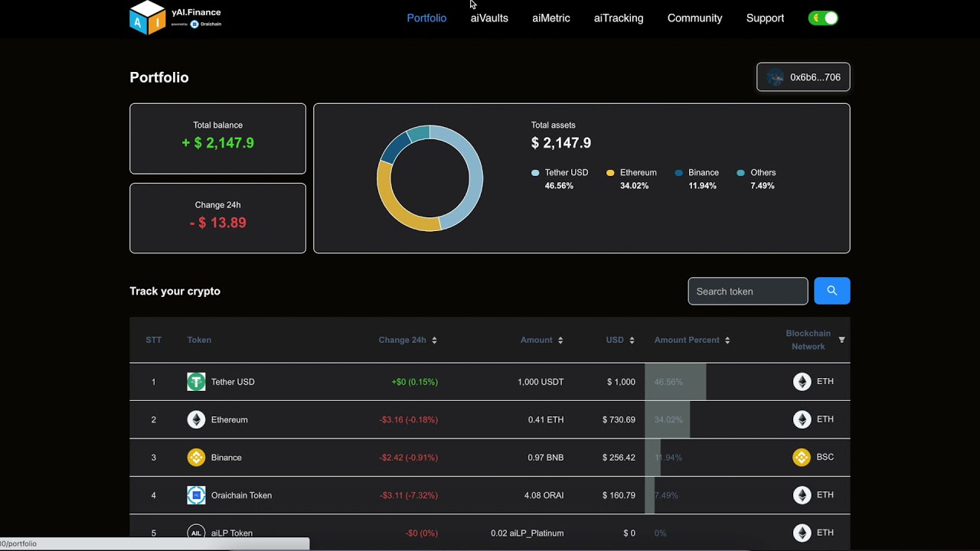This screenshot has width=980, height=551.
Task: Sort table by Change 24h
Action: (x=434, y=341)
